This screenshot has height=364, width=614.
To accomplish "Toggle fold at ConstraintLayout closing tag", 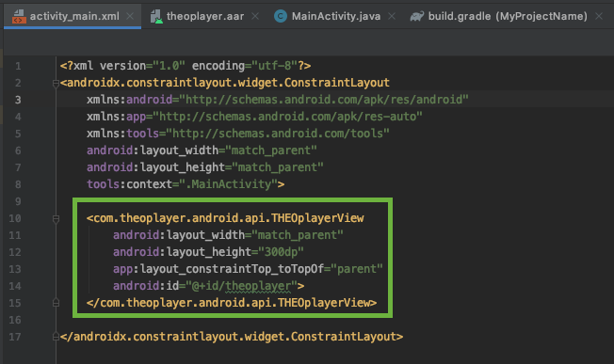I will click(x=56, y=337).
